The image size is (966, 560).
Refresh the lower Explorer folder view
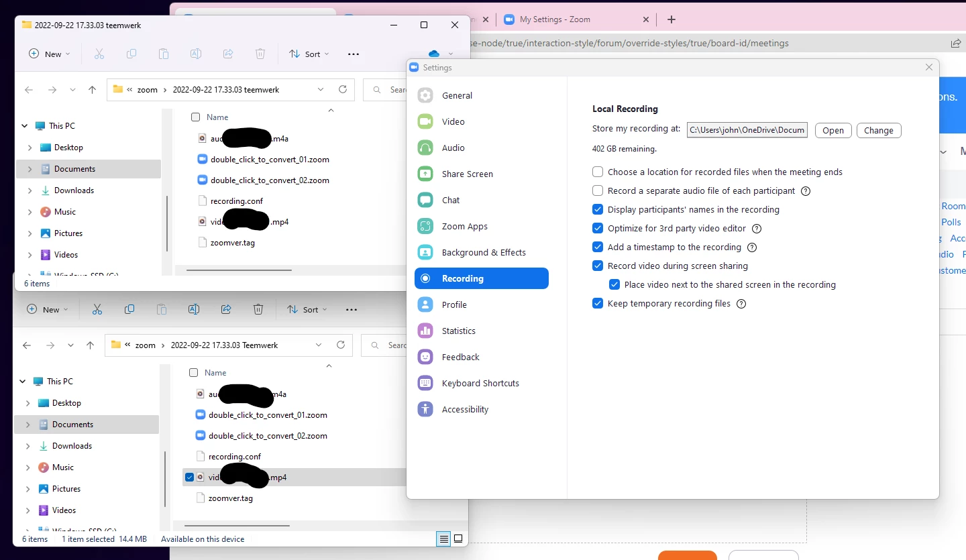click(x=341, y=345)
